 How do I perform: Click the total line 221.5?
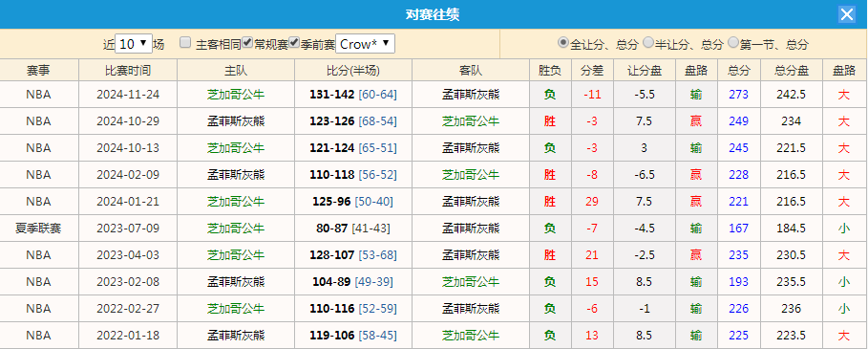[x=791, y=148]
